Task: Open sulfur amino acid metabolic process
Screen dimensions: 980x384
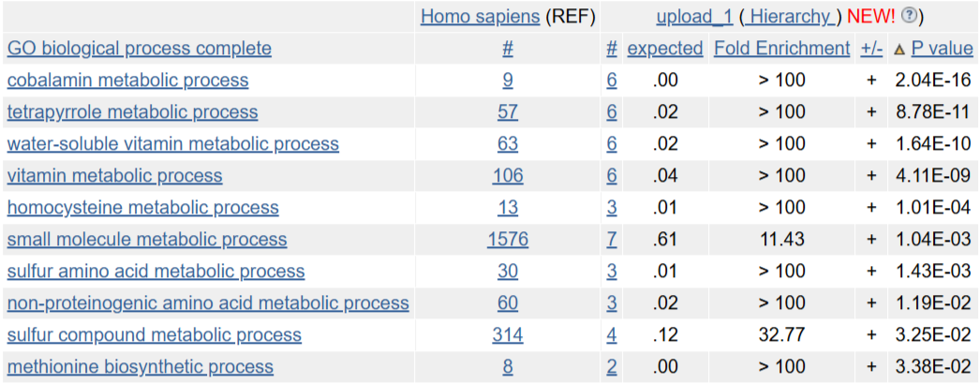Action: click(156, 271)
